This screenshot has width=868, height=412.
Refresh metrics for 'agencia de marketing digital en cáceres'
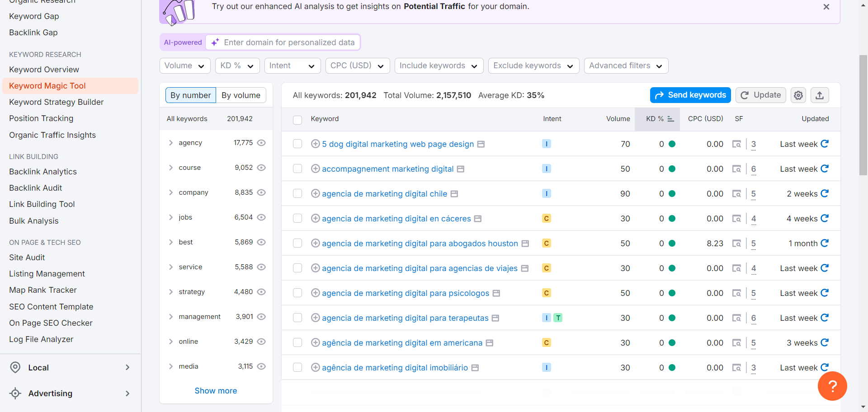pos(825,218)
